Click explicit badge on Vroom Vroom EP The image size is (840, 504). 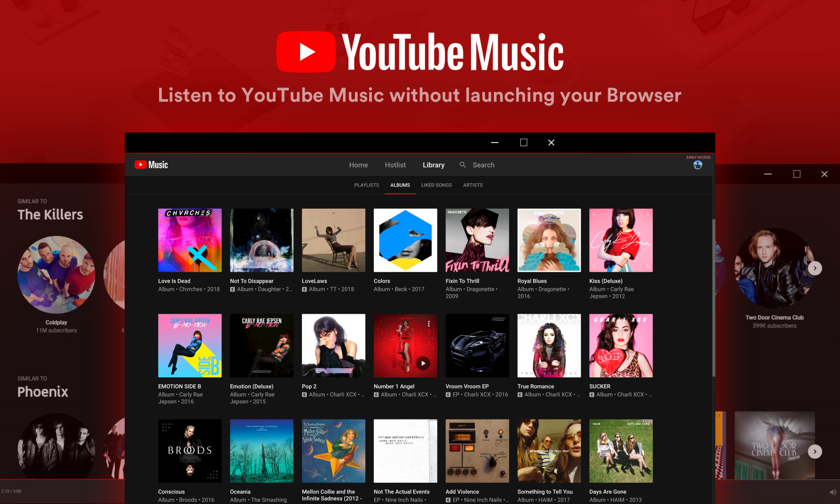pos(448,395)
